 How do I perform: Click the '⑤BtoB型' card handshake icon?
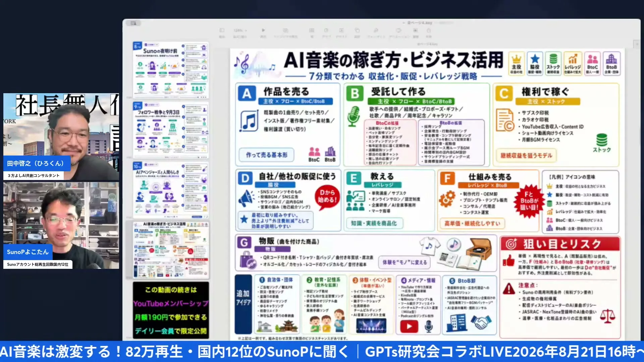[x=481, y=322]
